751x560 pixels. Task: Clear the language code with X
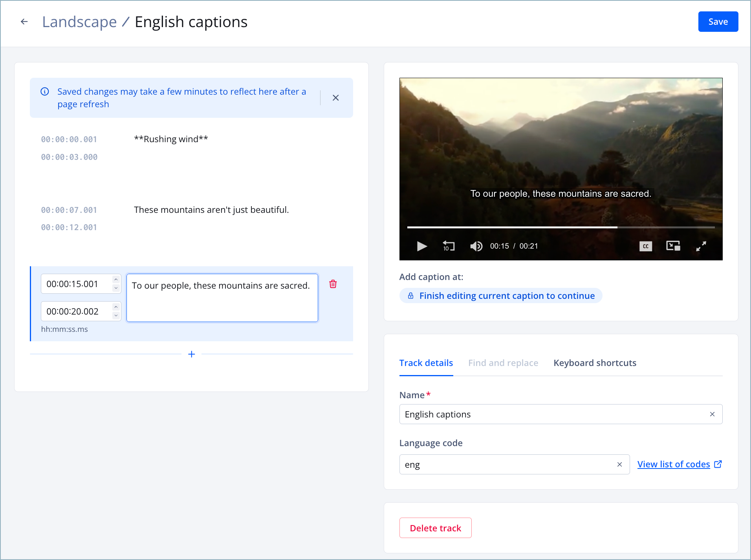(619, 465)
